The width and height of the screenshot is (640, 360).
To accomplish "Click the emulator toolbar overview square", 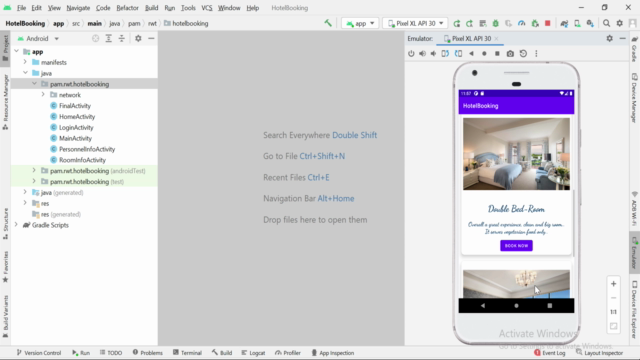I will (x=497, y=53).
